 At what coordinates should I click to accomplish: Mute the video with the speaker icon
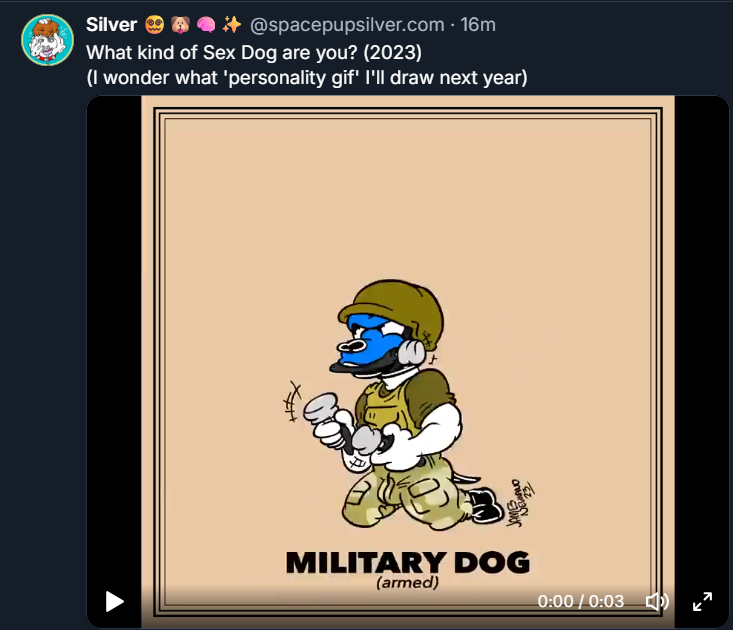pyautogui.click(x=657, y=601)
